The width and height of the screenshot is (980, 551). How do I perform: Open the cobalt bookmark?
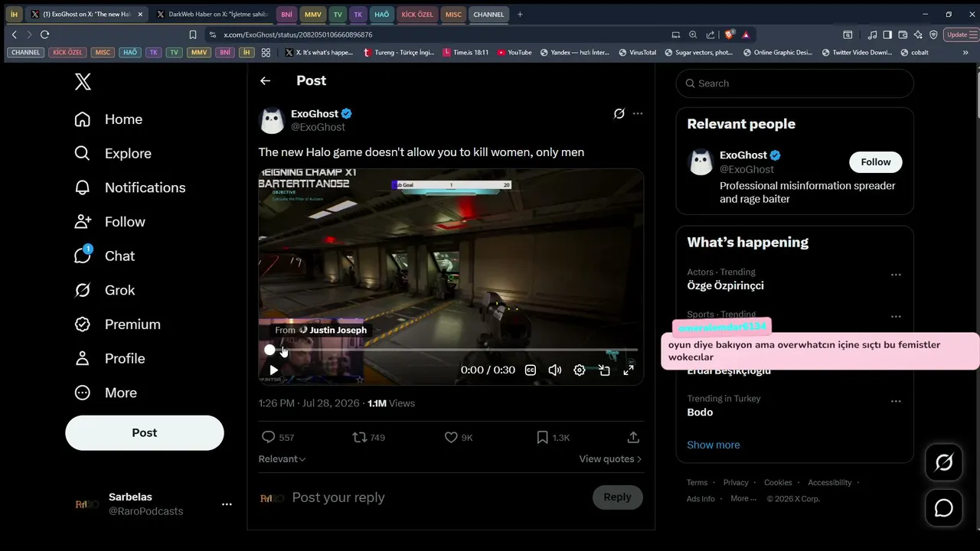(914, 53)
